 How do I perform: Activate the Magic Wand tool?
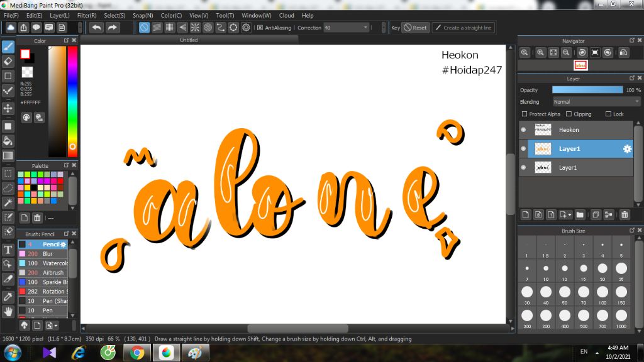[x=8, y=202]
